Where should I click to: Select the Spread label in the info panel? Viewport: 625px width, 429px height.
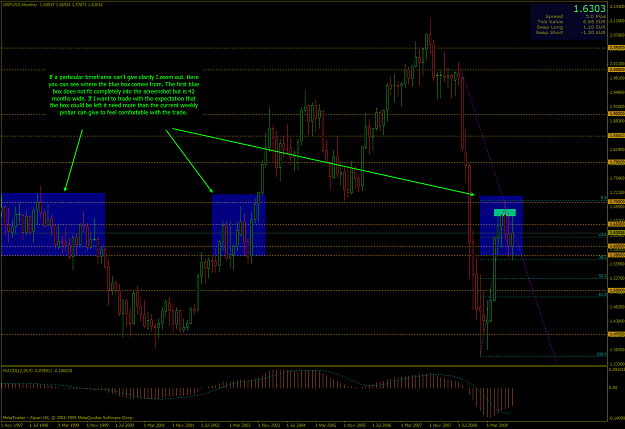pyautogui.click(x=554, y=16)
